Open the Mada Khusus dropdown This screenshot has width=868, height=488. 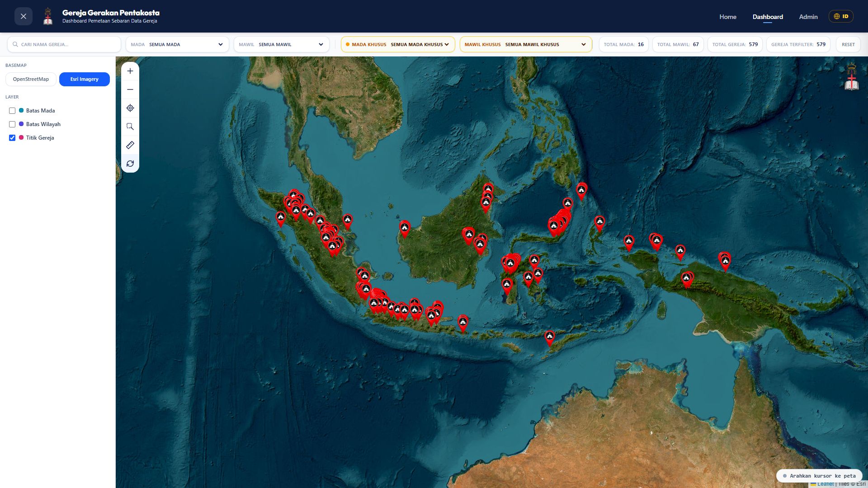[x=398, y=44]
